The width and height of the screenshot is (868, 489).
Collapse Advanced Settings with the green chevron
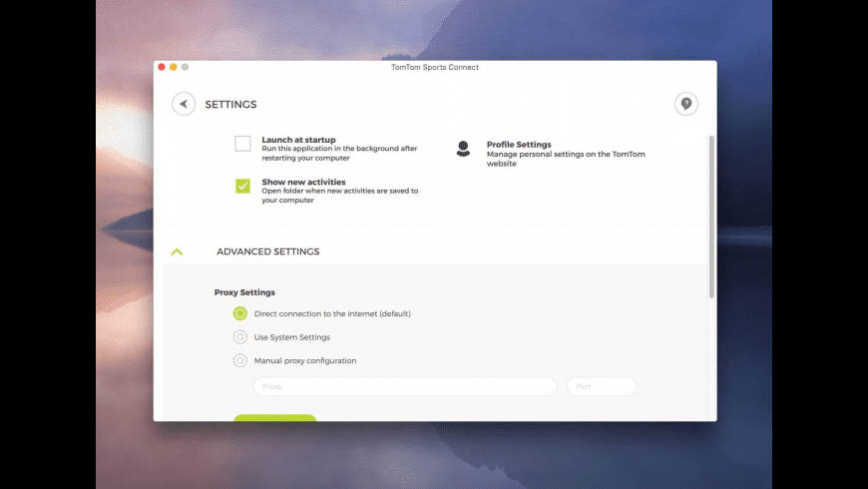tap(177, 251)
